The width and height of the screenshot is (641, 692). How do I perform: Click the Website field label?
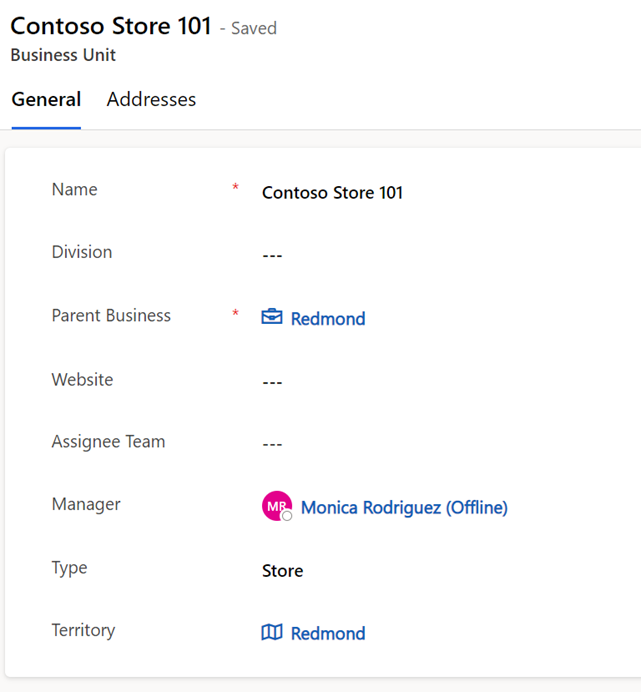pyautogui.click(x=83, y=380)
